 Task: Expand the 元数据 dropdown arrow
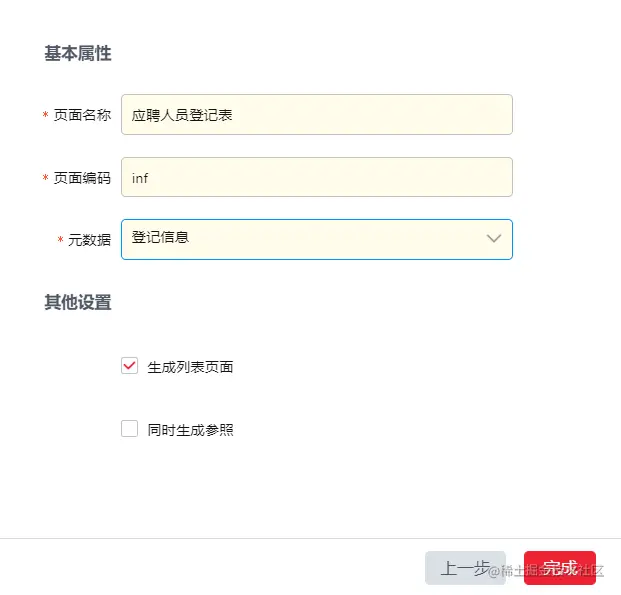coord(493,239)
